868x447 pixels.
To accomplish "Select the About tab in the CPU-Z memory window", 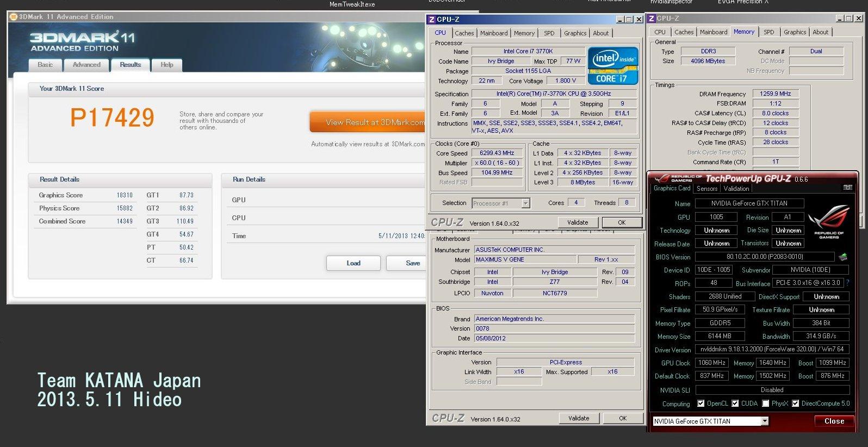I will point(821,32).
